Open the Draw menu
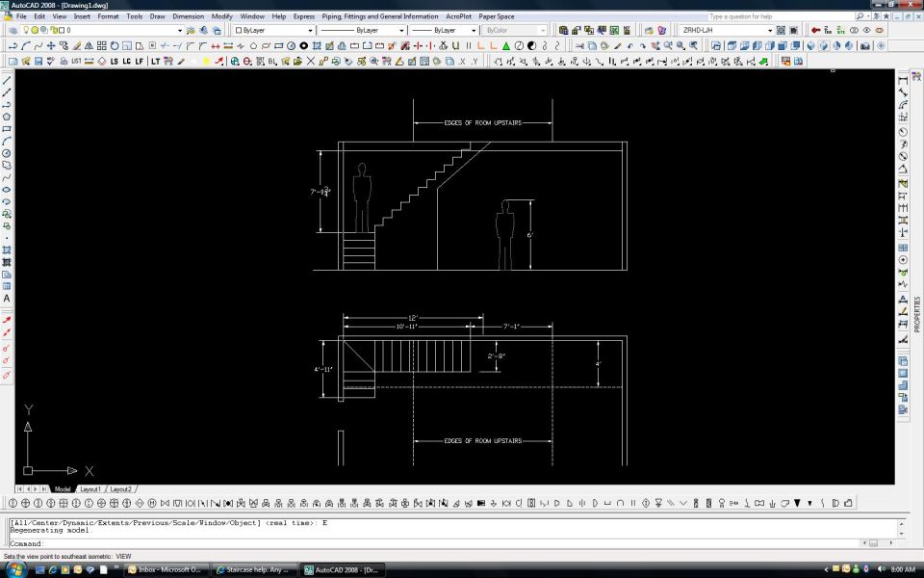The height and width of the screenshot is (578, 924). 157,16
